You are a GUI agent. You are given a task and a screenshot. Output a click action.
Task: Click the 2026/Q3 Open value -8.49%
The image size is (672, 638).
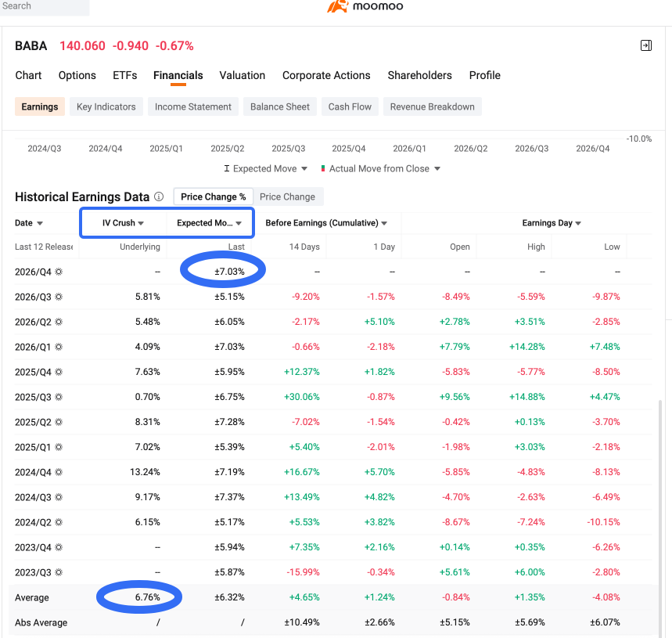click(x=456, y=297)
